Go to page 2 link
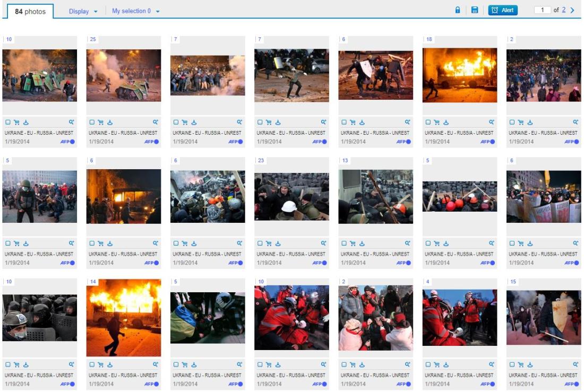The image size is (584, 392). point(563,10)
